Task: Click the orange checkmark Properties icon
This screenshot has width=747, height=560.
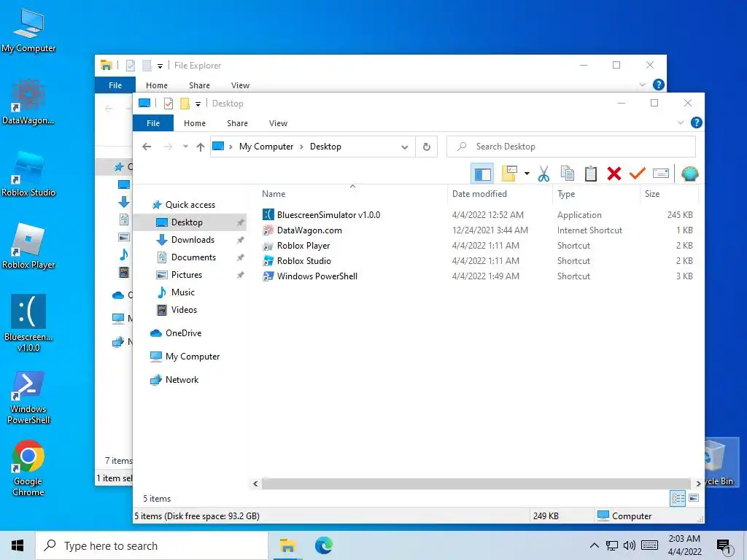Action: coord(637,174)
